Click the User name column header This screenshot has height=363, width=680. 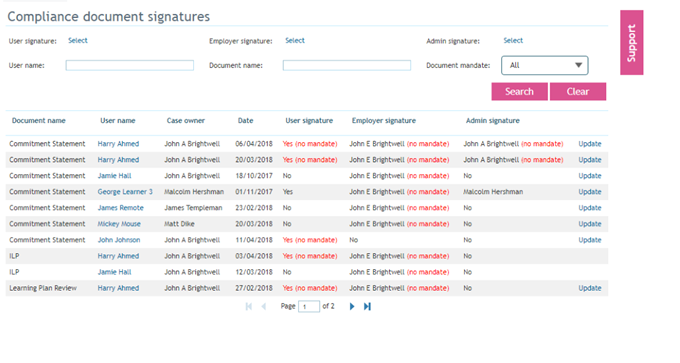click(x=118, y=121)
